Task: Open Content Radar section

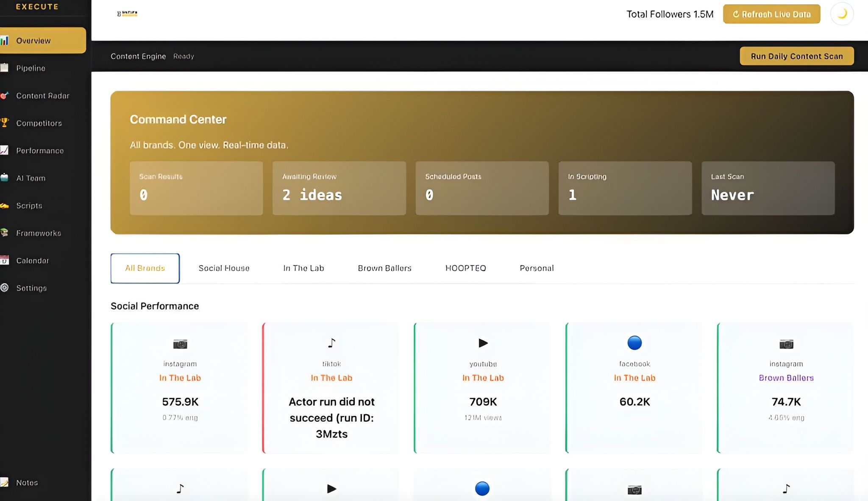Action: (x=42, y=96)
